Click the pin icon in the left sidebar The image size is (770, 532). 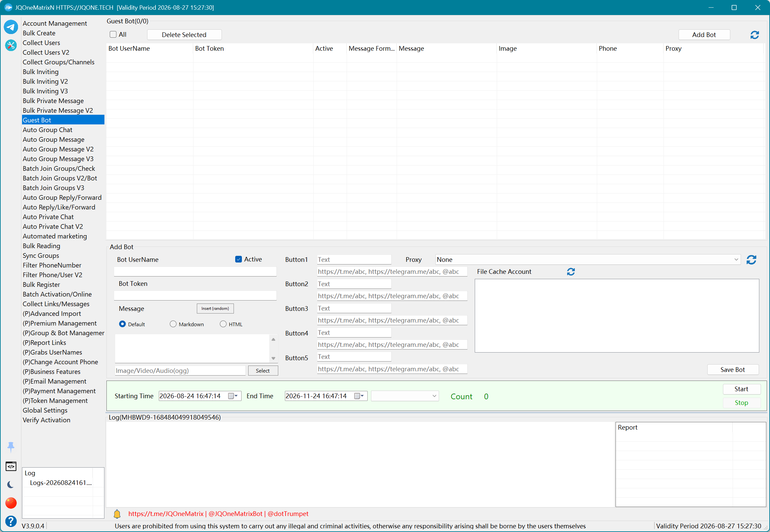[x=11, y=447]
